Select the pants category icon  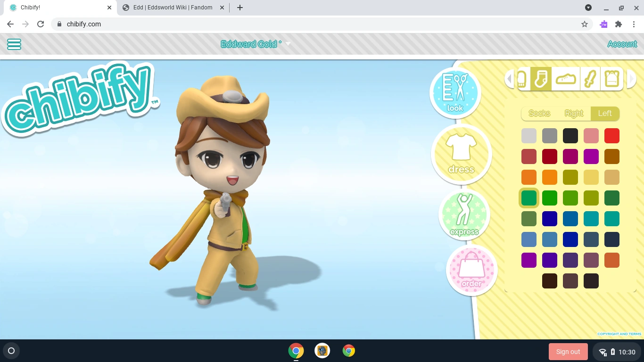coord(522,79)
